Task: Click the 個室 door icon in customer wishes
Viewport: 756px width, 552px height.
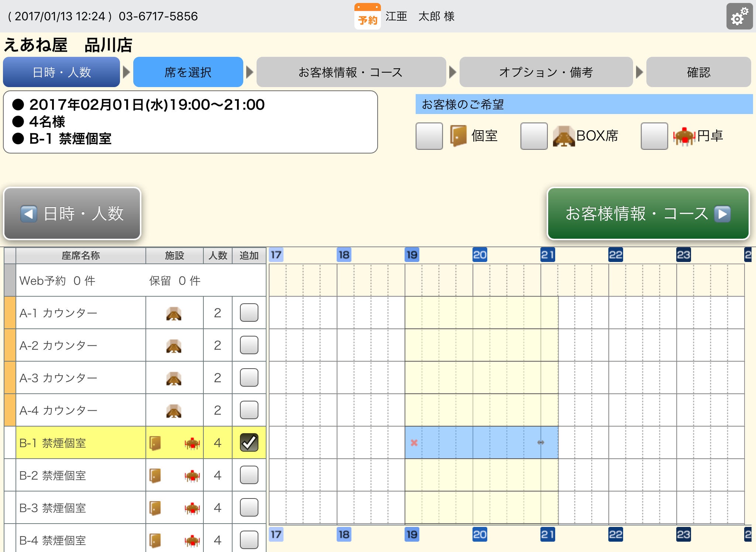Action: click(458, 136)
